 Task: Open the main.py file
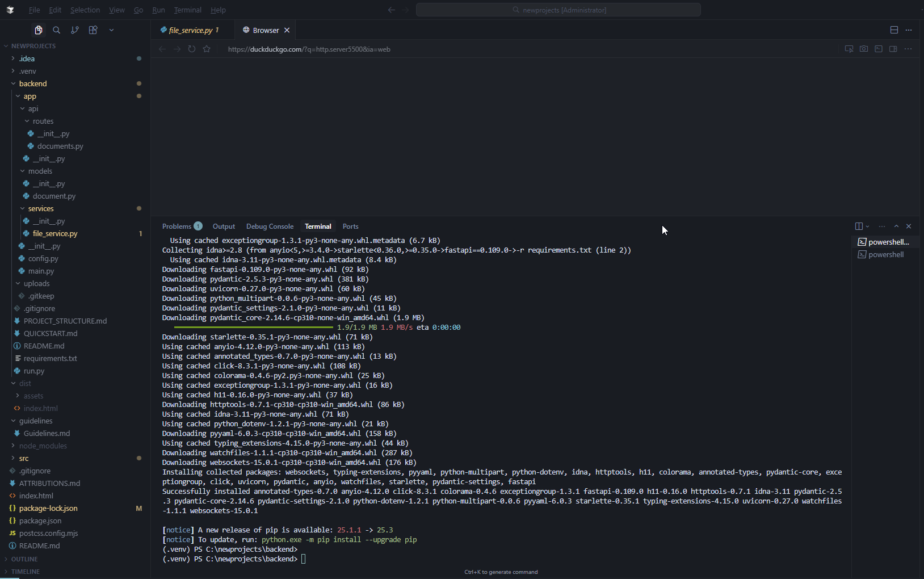tap(41, 271)
